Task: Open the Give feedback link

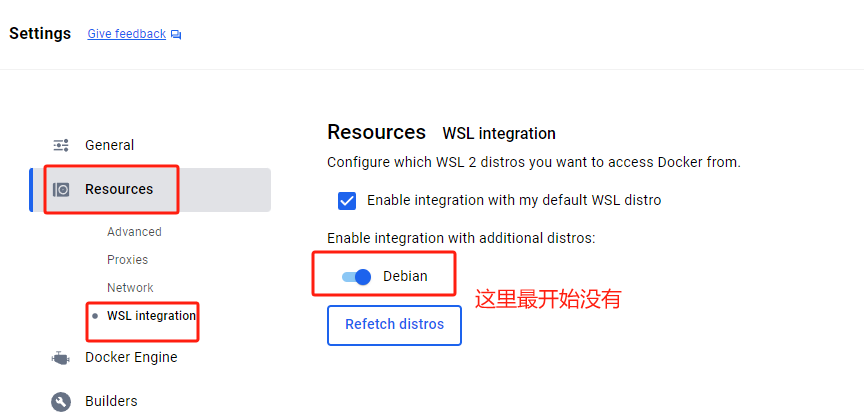Action: click(x=126, y=34)
